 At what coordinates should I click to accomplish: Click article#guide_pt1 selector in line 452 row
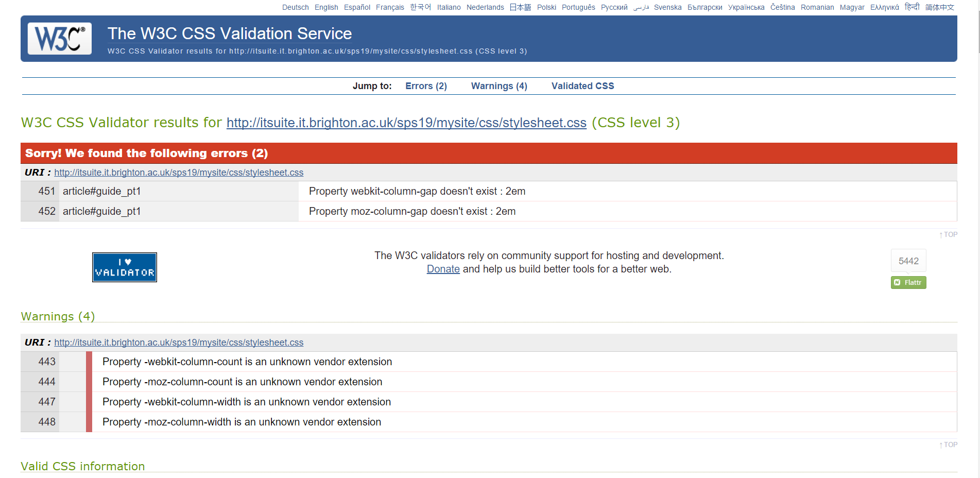(x=101, y=211)
